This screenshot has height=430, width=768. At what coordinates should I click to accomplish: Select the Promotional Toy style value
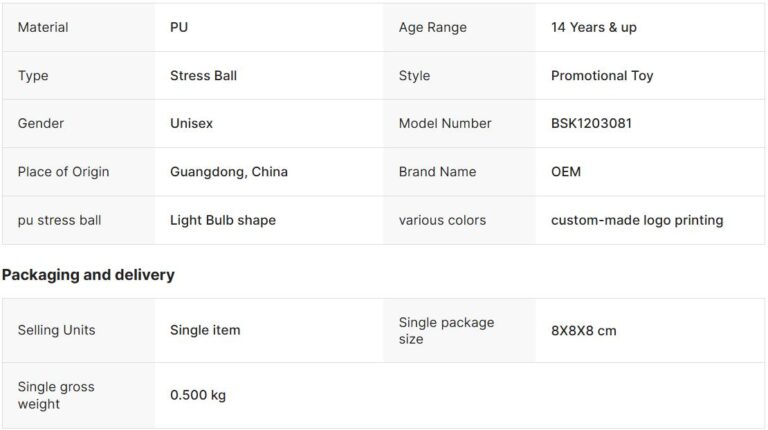[602, 75]
